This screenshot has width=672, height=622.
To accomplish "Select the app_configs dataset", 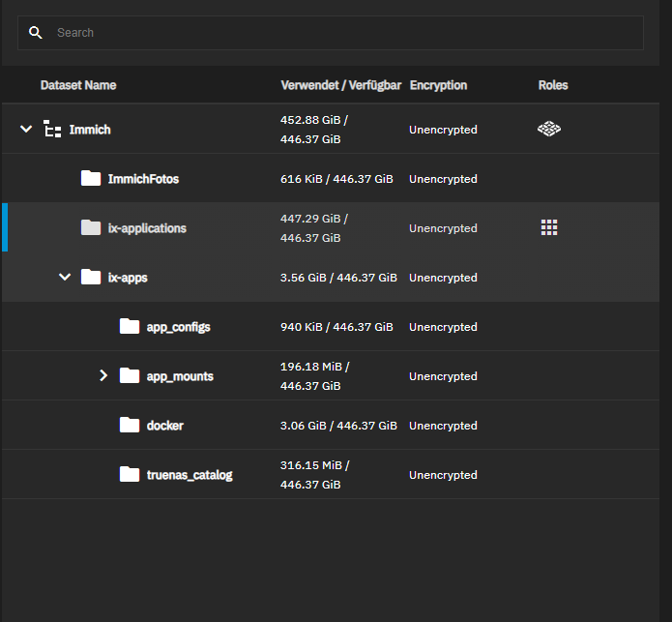I will click(178, 327).
